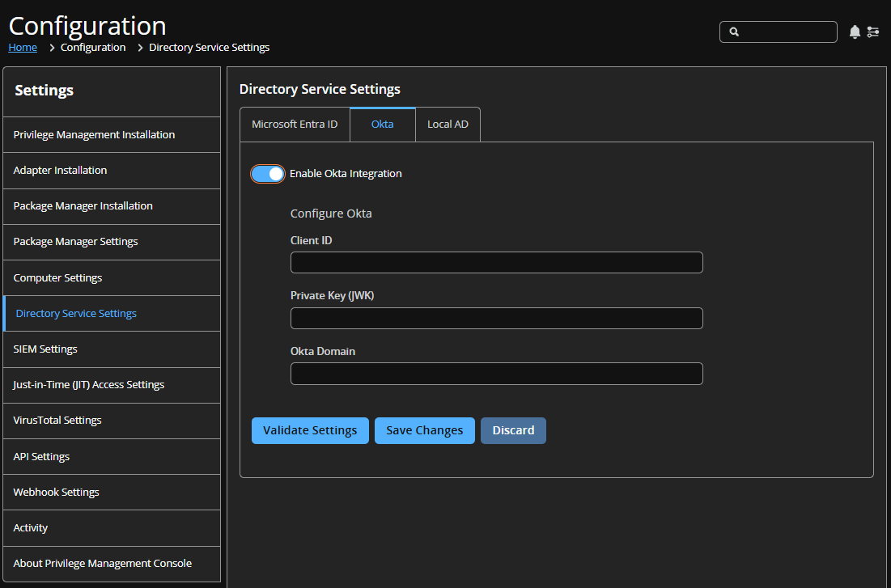Screen dimensions: 891x588
Task: Open Just-in-Time (JIT) Access Settings
Action: [112, 385]
